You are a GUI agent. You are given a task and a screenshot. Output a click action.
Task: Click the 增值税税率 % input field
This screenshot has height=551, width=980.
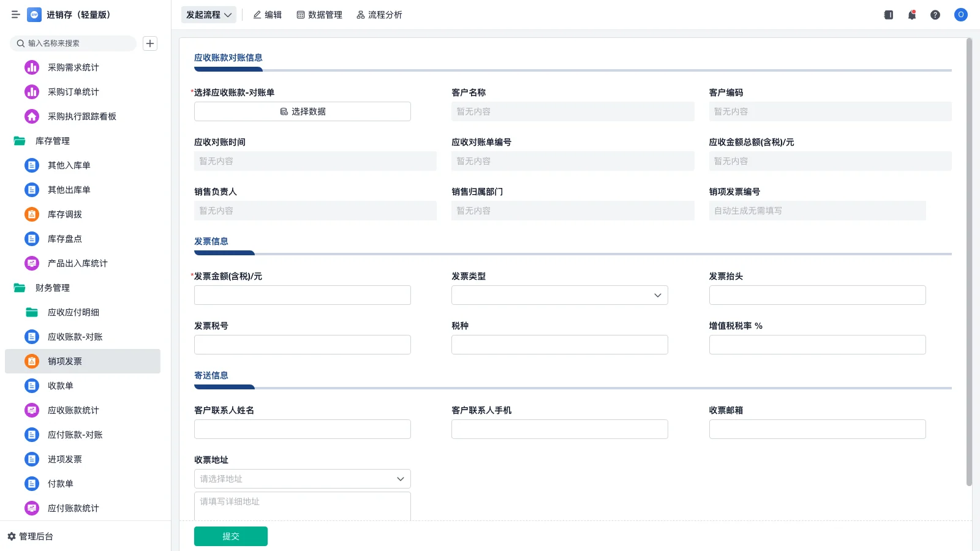pos(818,345)
